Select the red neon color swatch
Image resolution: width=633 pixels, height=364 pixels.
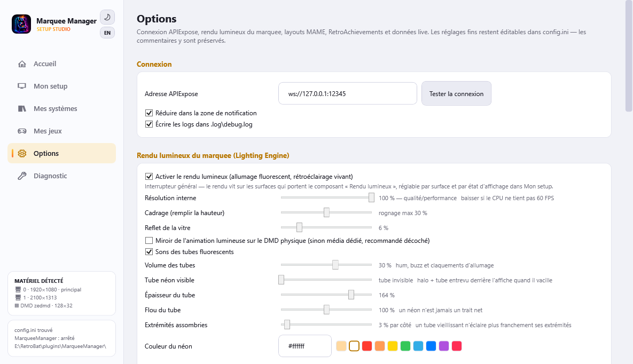366,346
